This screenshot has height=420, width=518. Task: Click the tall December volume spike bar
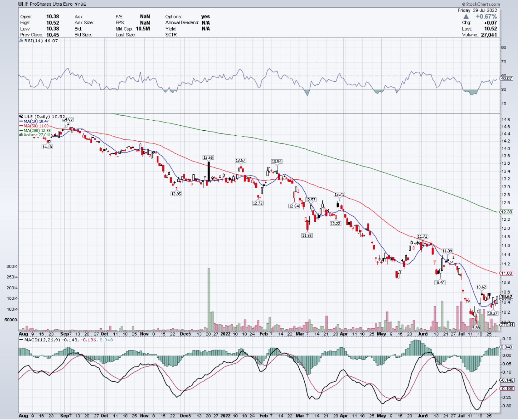[x=209, y=299]
